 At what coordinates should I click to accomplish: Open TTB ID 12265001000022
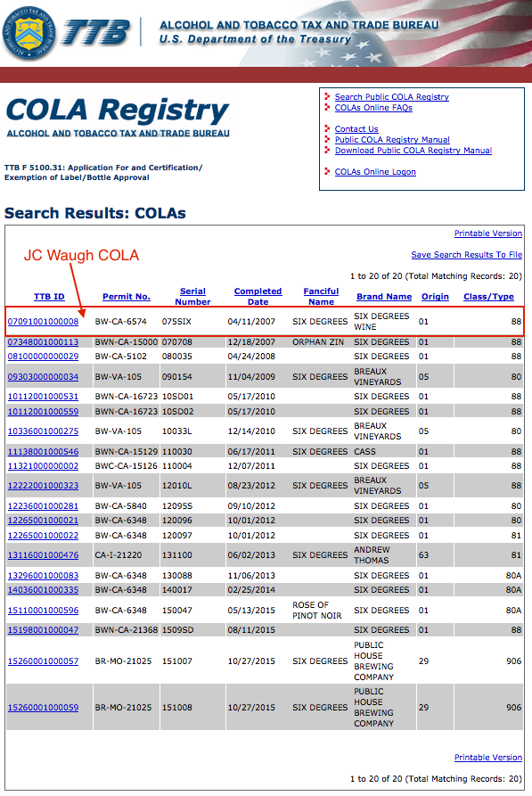(x=43, y=535)
